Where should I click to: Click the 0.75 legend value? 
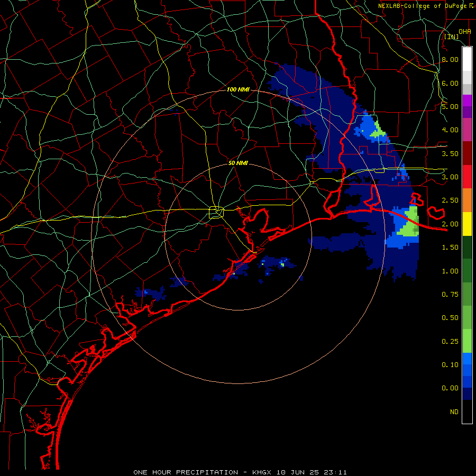[x=450, y=295]
